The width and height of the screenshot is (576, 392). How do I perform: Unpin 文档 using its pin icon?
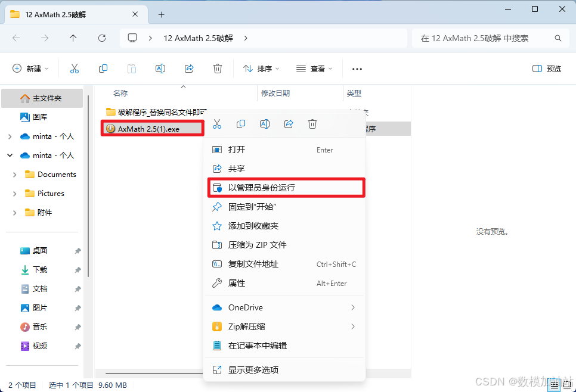(78, 289)
